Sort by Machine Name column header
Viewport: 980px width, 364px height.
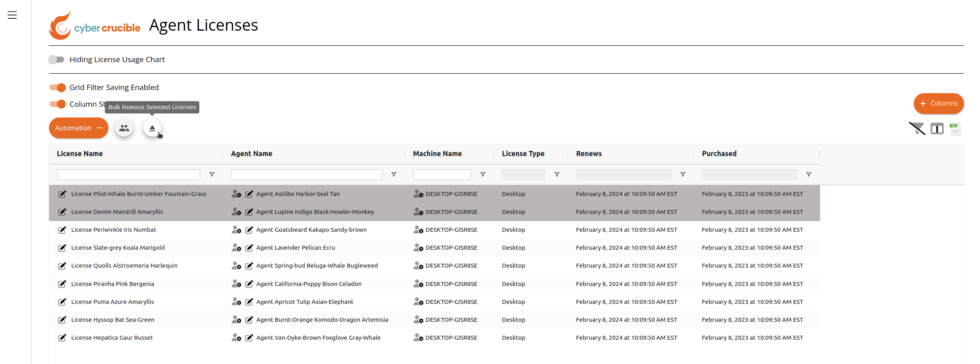(437, 154)
